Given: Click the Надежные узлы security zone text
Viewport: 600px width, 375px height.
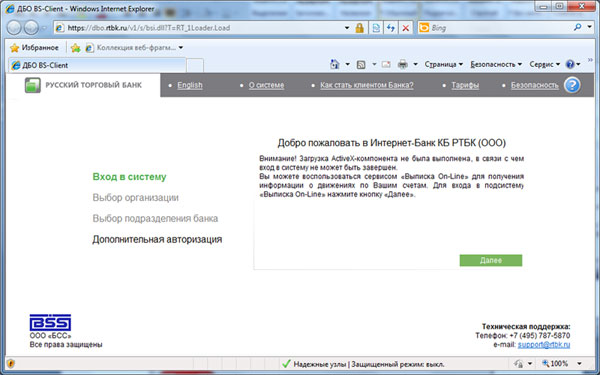Looking at the screenshot, I should coord(320,364).
